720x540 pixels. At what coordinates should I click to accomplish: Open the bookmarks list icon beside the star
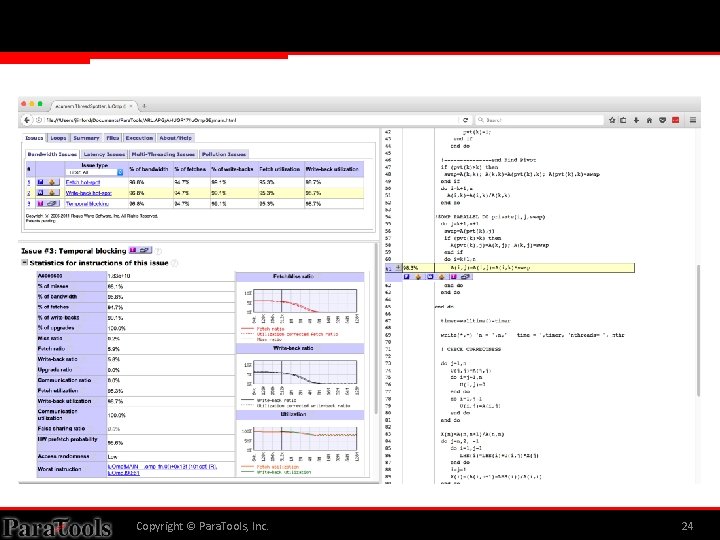[x=623, y=120]
